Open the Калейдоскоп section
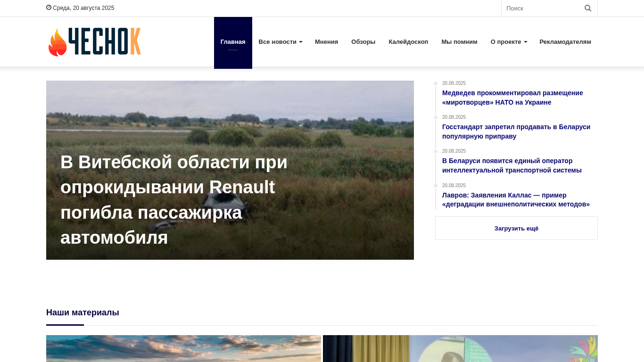Image resolution: width=644 pixels, height=362 pixels. (408, 42)
